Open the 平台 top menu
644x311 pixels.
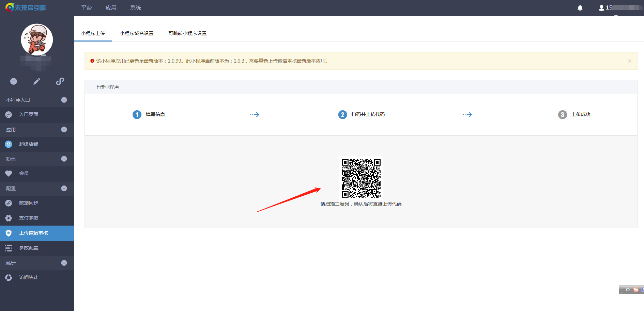(x=87, y=8)
